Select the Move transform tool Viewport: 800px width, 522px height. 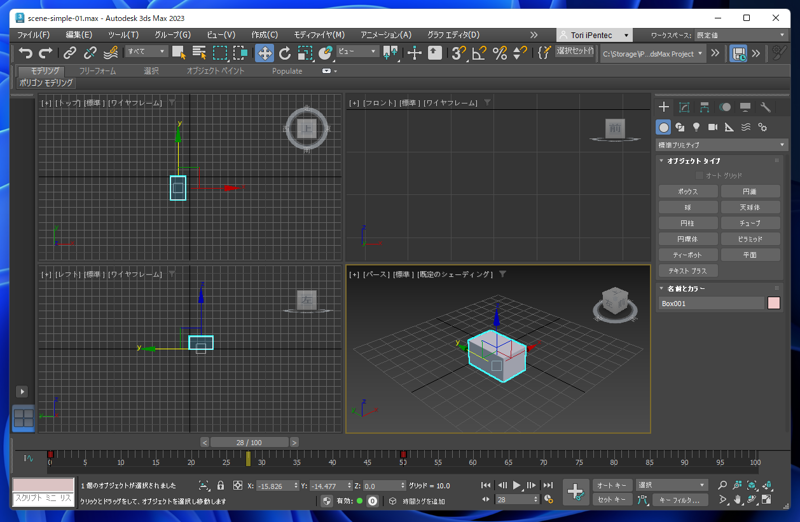click(264, 53)
